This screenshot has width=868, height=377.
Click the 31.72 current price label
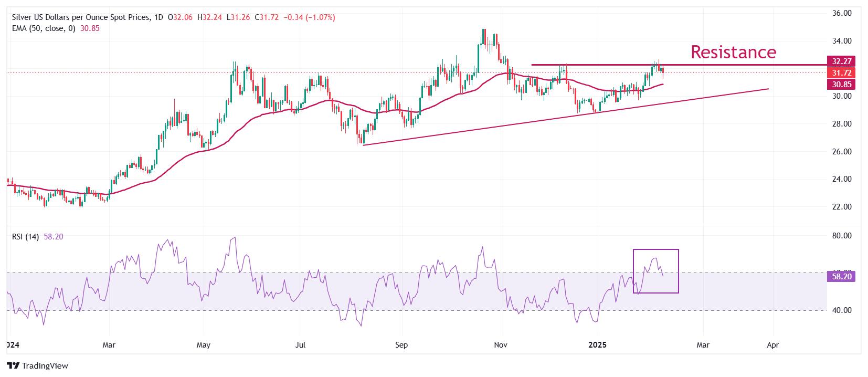[x=841, y=73]
